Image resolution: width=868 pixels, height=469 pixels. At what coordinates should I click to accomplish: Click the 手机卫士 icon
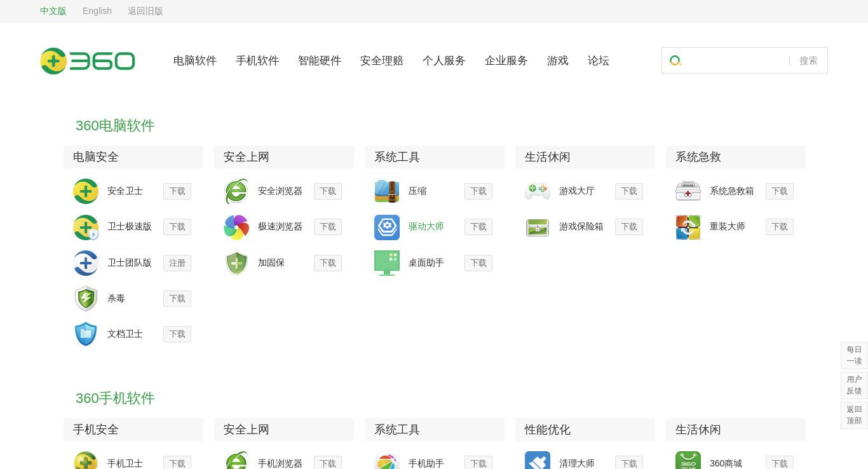coord(86,460)
